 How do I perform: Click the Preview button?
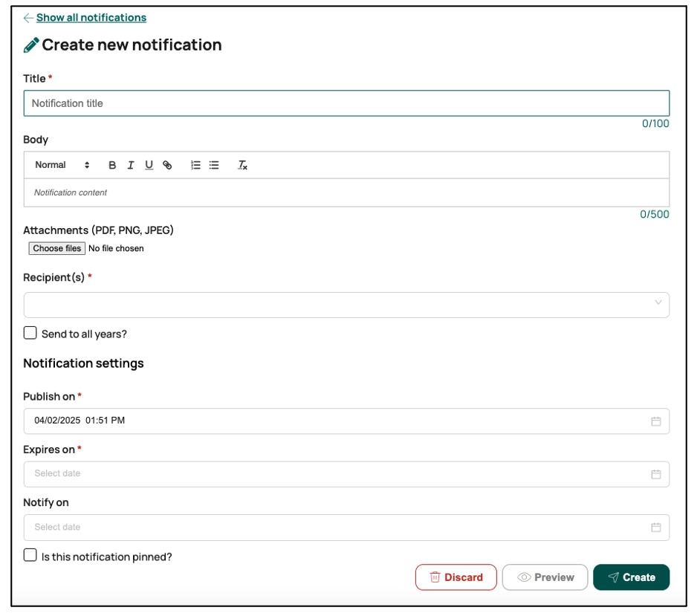point(545,577)
